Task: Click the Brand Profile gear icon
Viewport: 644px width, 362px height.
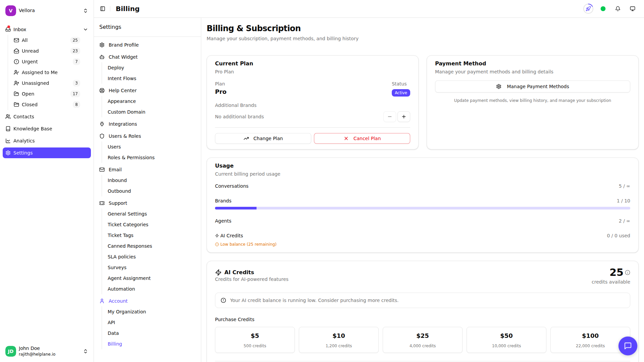Action: (102, 45)
